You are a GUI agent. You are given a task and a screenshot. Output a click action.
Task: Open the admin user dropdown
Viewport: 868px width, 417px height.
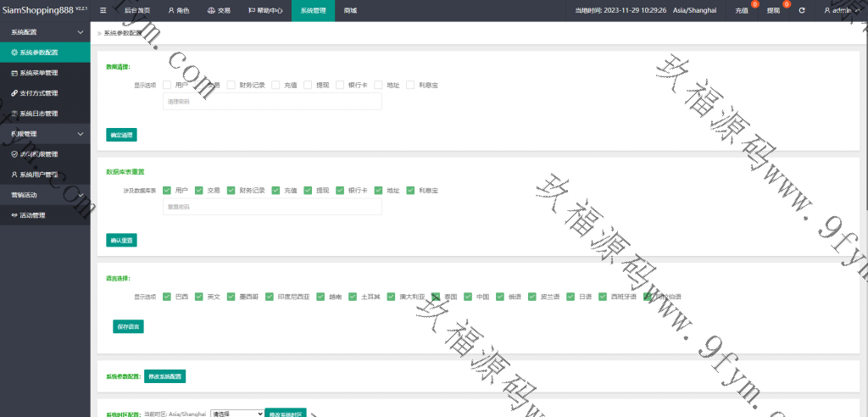click(843, 10)
